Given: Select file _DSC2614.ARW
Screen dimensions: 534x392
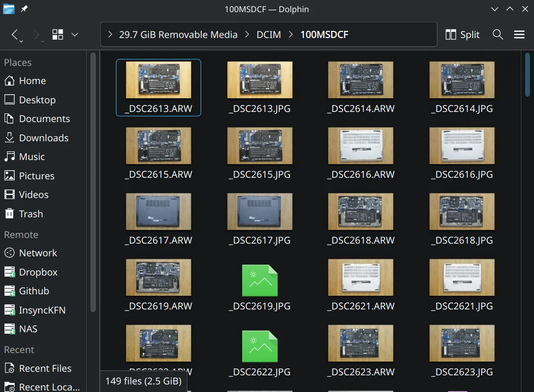Looking at the screenshot, I should coord(361,88).
